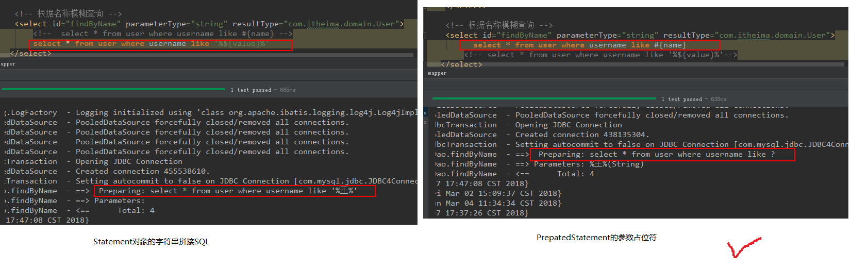Viewport: 868px width, 267px height.
Task: Click '1 test passed – 665ms' status
Action: 263,90
